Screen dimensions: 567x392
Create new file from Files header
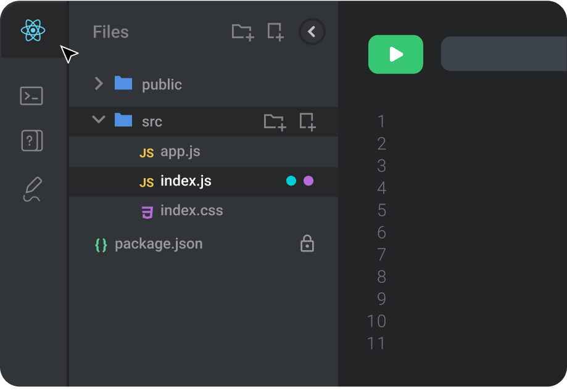coord(275,32)
